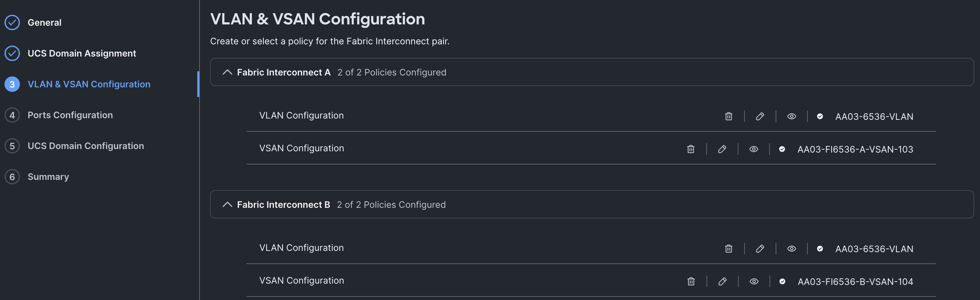Edit the VLAN Configuration policy for Fabric Interconnect A
980x300 pixels.
point(760,116)
